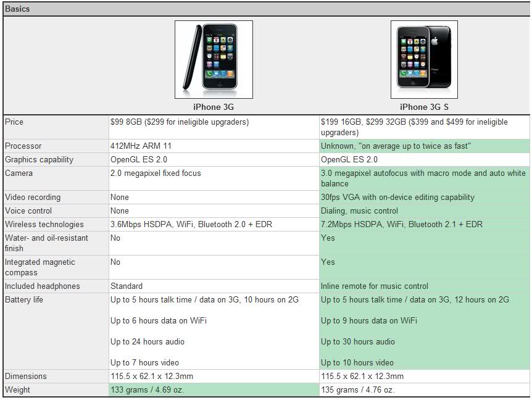This screenshot has height=400, width=532.
Task: Select the 30fps VGA video recording cell
Action: (397, 198)
